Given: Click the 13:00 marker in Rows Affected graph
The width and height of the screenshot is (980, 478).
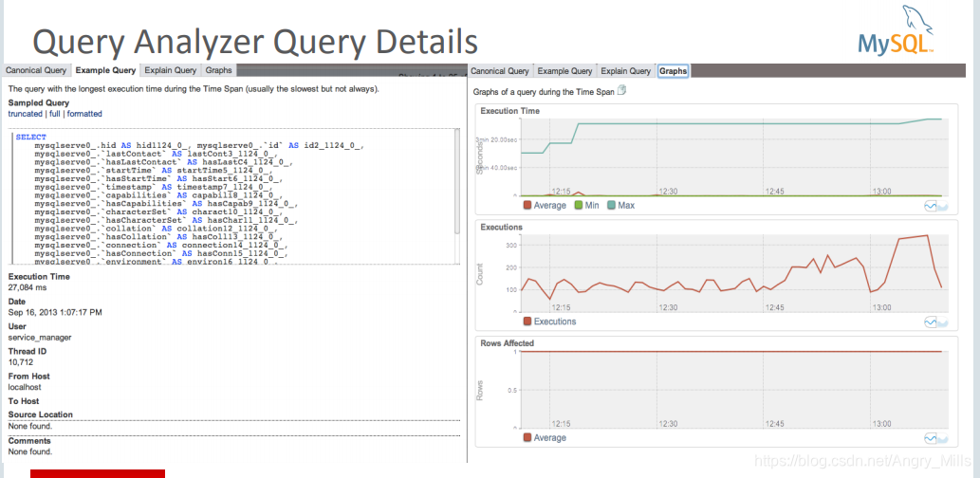Looking at the screenshot, I should (x=882, y=423).
